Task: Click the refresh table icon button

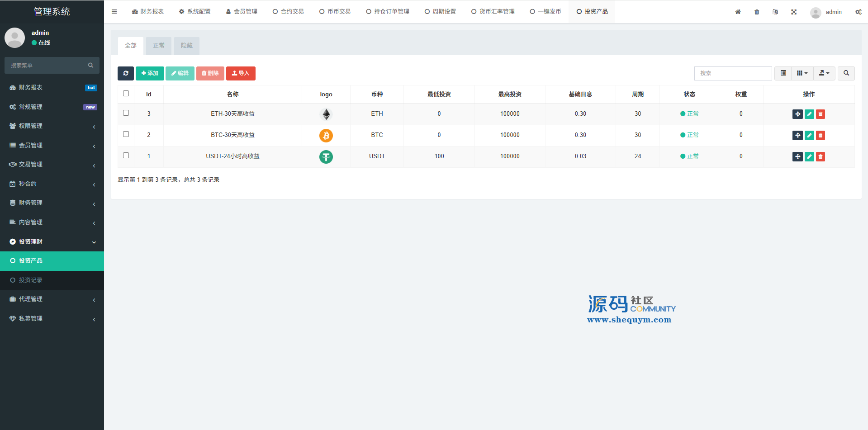Action: pos(126,73)
